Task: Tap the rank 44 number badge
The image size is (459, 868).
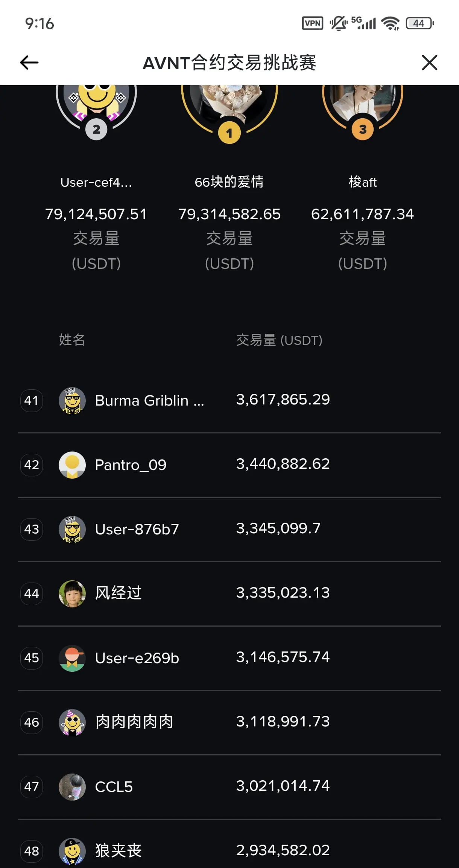Action: click(32, 594)
